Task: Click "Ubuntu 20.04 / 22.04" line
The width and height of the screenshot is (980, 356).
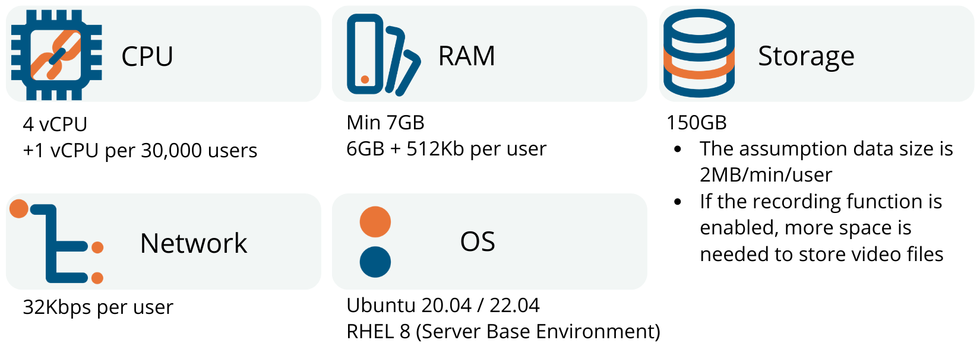Action: pos(443,305)
